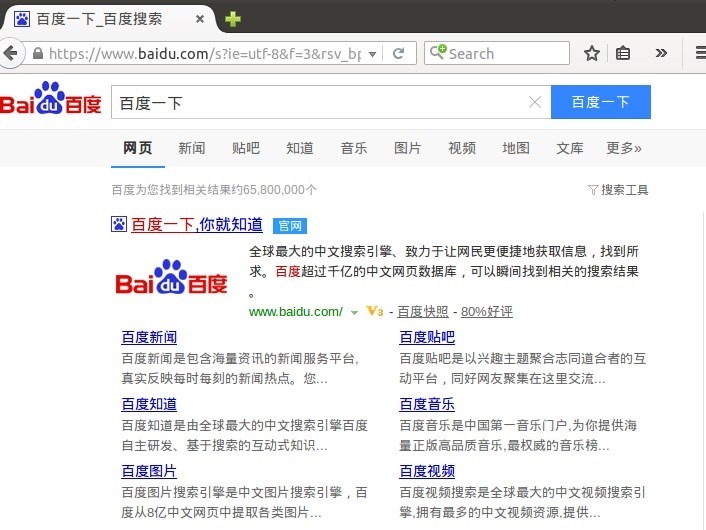Expand 更多» for more categories
The height and width of the screenshot is (530, 706).
624,148
